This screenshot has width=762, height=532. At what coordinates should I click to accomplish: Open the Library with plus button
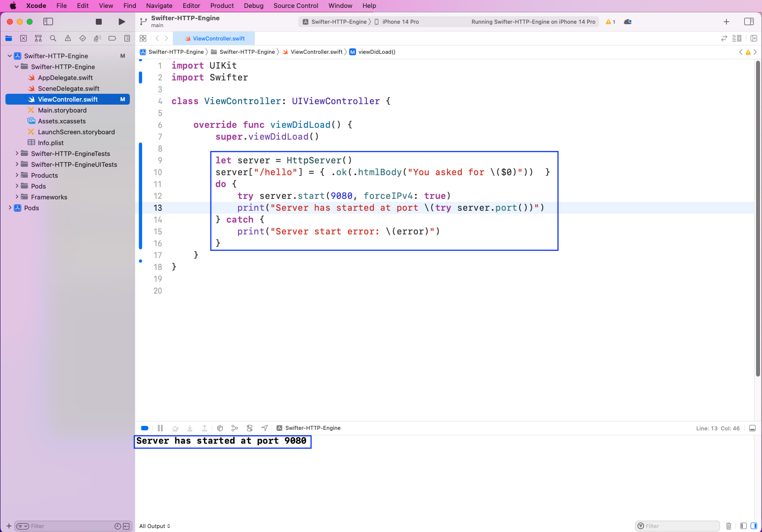click(726, 22)
